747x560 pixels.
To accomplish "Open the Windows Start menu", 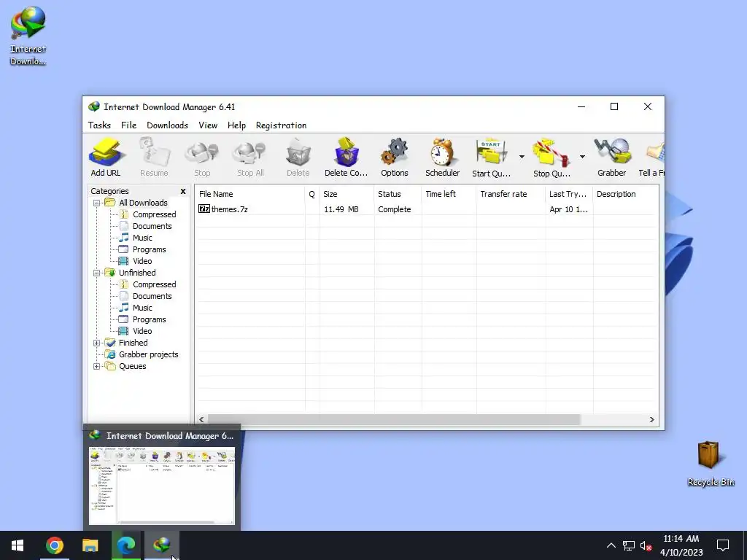I will 18,545.
